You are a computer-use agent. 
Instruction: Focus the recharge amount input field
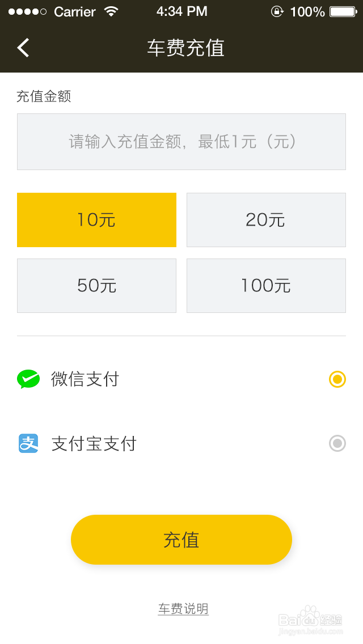[181, 142]
